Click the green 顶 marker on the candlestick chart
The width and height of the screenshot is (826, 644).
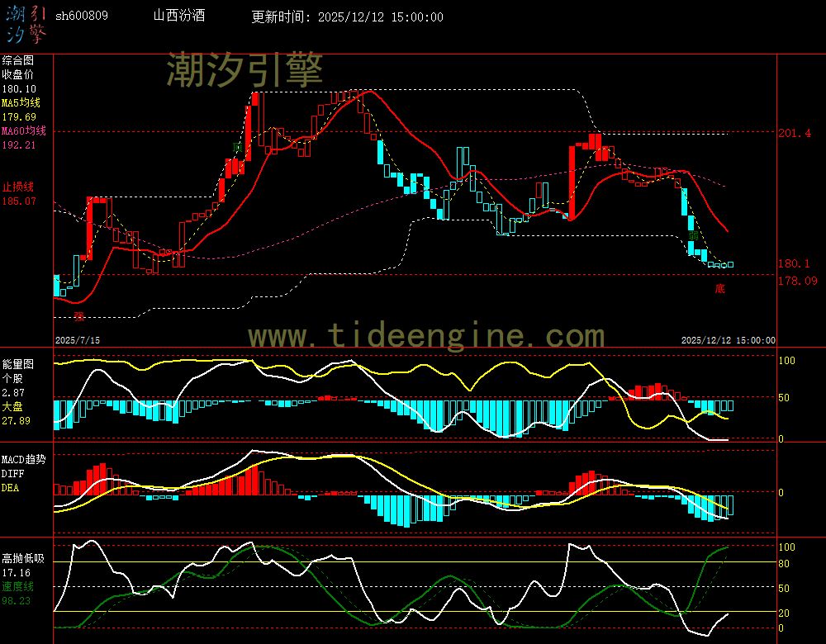click(237, 148)
